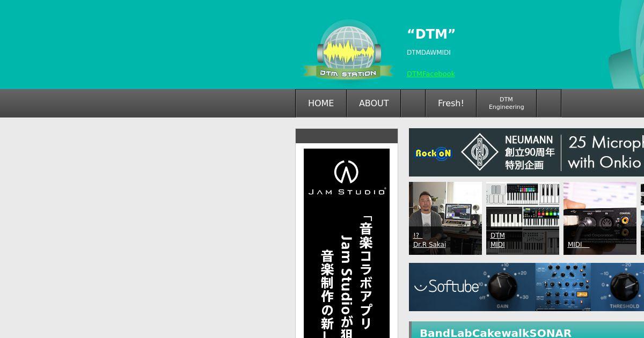The image size is (644, 338).
Task: Click the Jam Studio logo icon
Action: point(346,172)
